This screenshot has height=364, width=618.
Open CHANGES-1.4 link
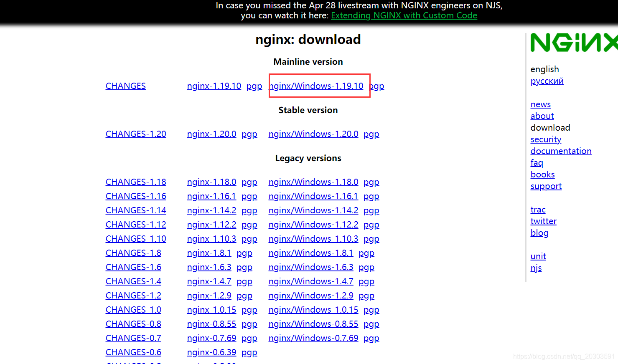point(133,281)
